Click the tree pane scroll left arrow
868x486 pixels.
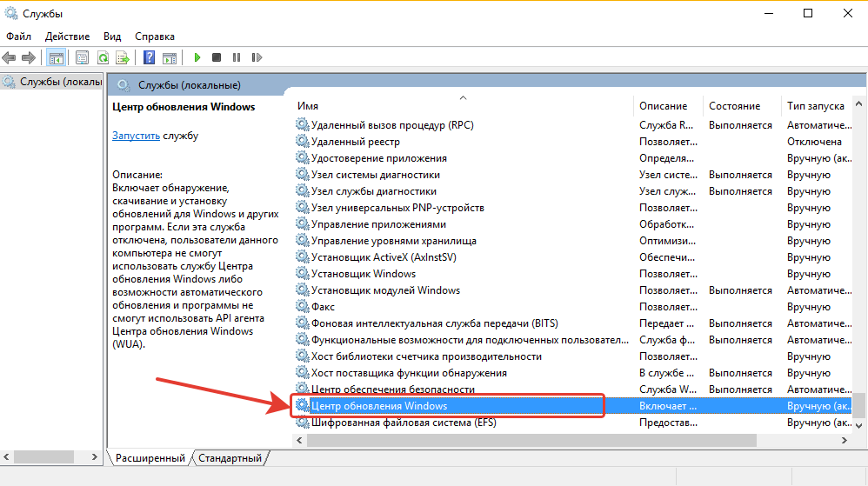(x=6, y=457)
